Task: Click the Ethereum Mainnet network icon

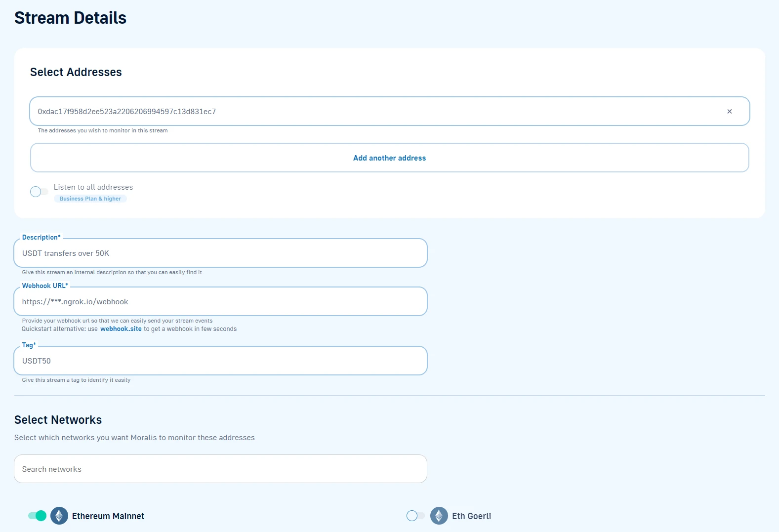Action: tap(59, 516)
